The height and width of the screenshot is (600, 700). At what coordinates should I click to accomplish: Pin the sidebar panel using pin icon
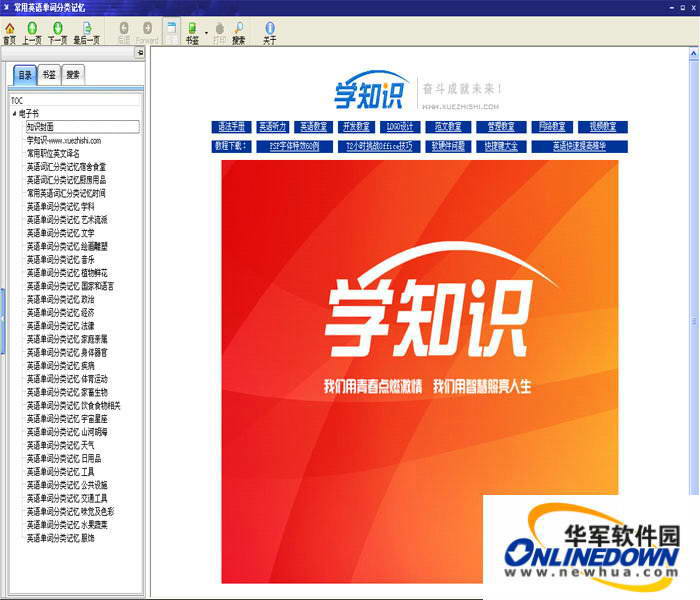coord(140,53)
